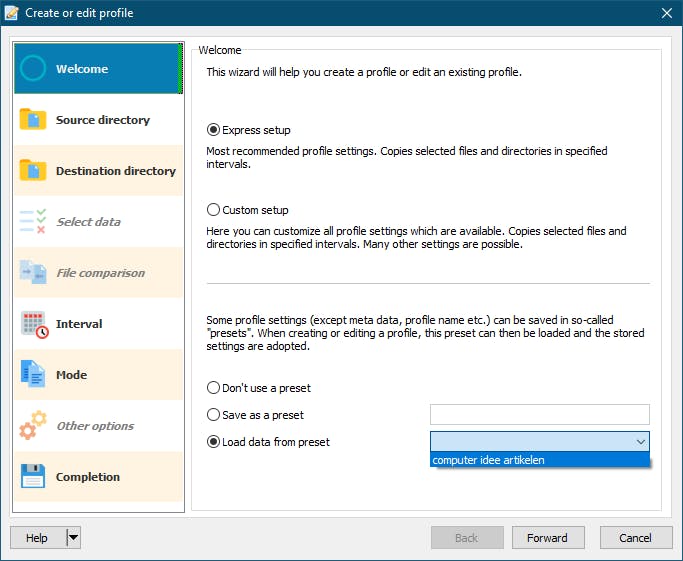Screen dimensions: 683x561
Task: Click the Source directory folder icon
Action: click(x=33, y=120)
